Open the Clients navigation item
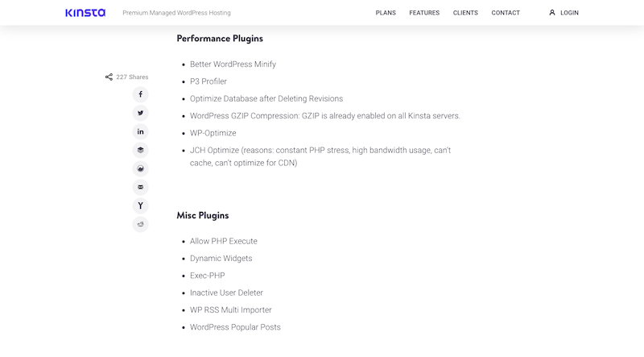Image resolution: width=644 pixels, height=357 pixels. point(465,13)
